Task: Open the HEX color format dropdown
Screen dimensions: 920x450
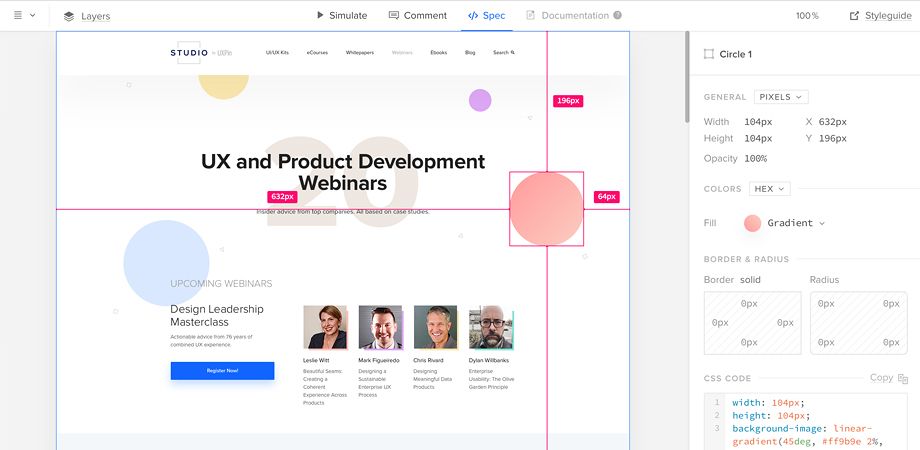Action: pos(770,189)
